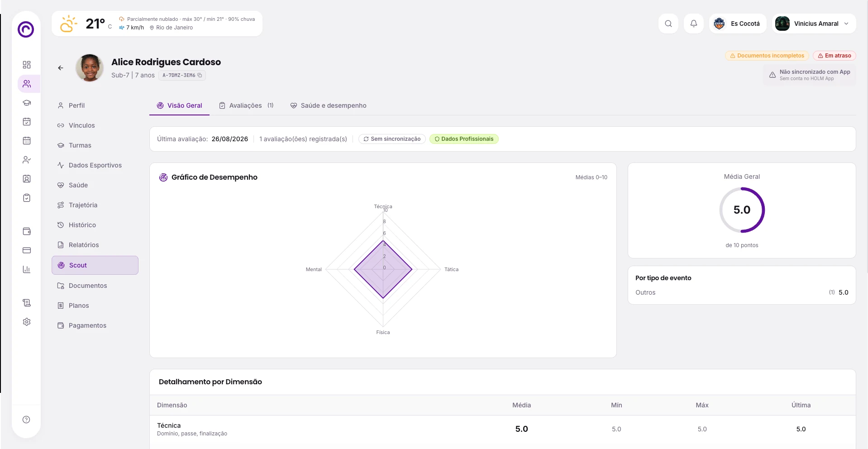
Task: Select the athletes people icon in sidebar
Action: (x=27, y=84)
